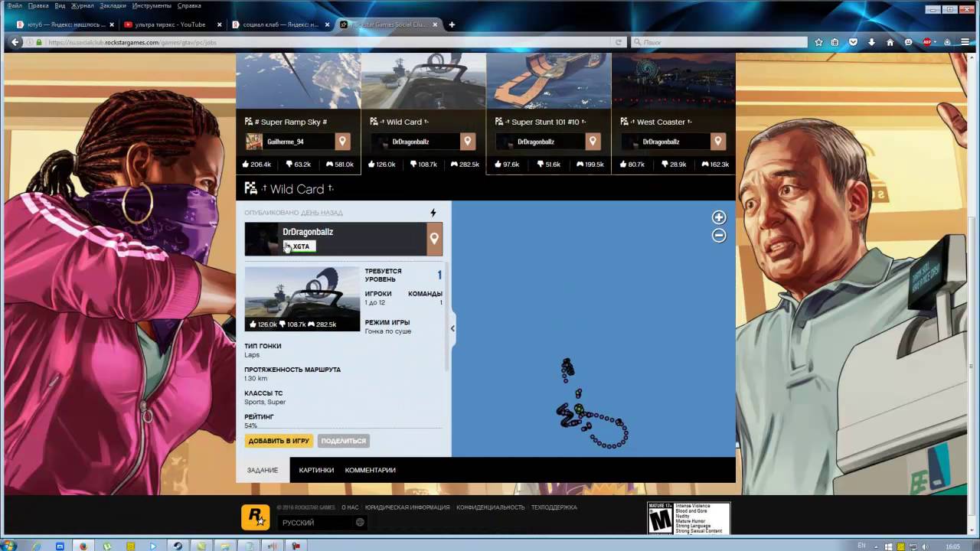The height and width of the screenshot is (551, 980).
Task: Click EN language indicator in tray
Action: click(861, 546)
